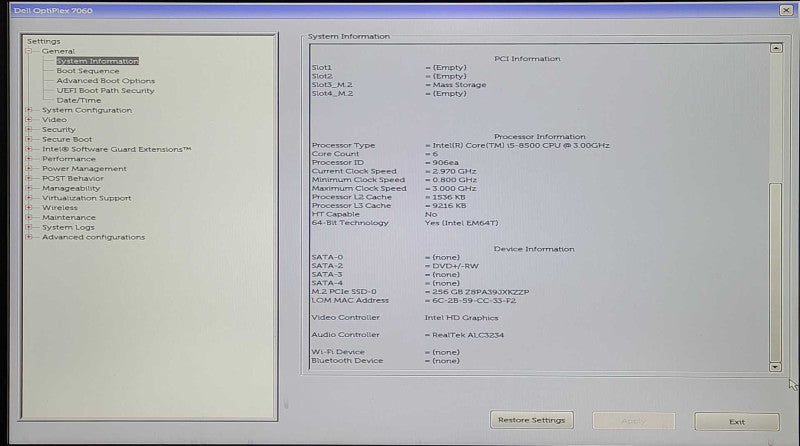The image size is (800, 446).
Task: Click the 64-Bit Technology value
Action: (x=461, y=223)
